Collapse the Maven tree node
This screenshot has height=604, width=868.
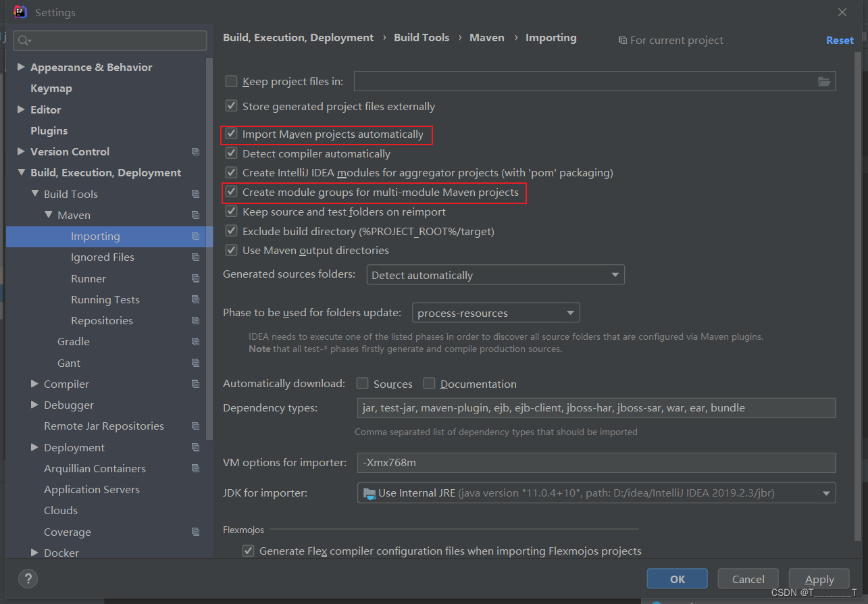48,215
